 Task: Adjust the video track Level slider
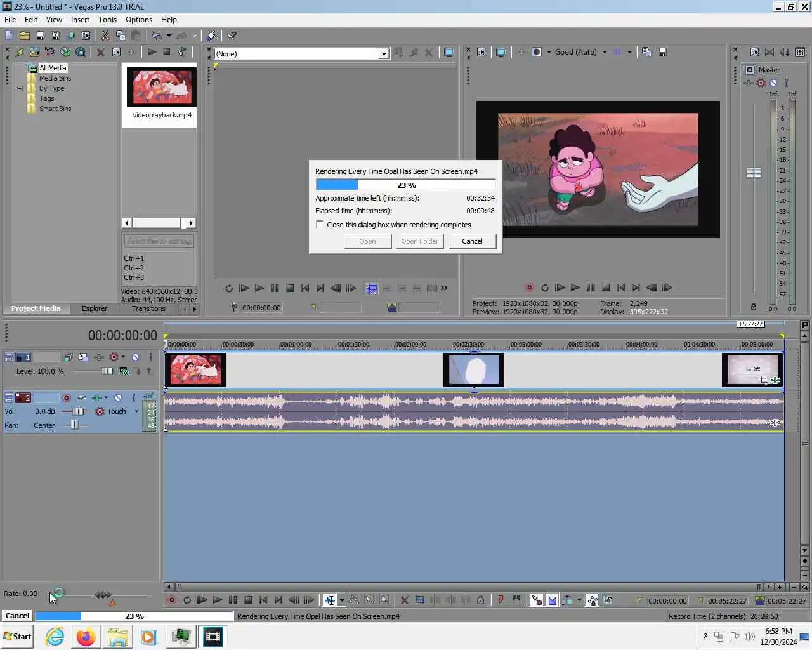[x=107, y=371]
